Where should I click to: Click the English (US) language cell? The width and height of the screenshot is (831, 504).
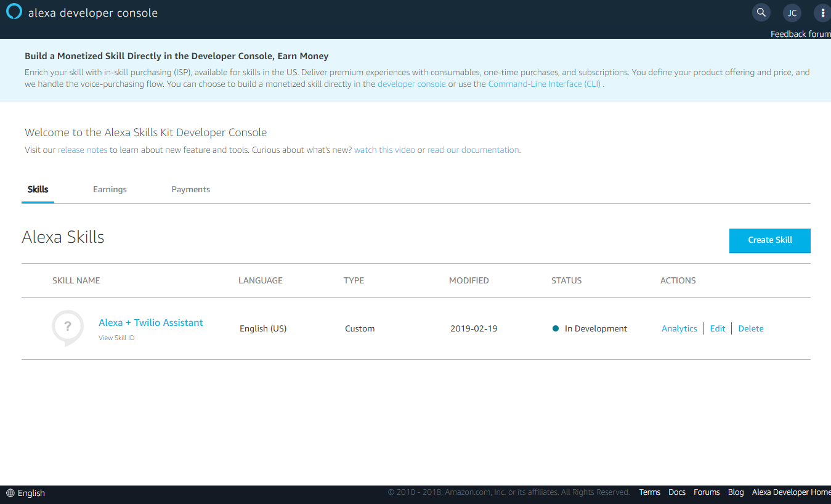point(263,328)
